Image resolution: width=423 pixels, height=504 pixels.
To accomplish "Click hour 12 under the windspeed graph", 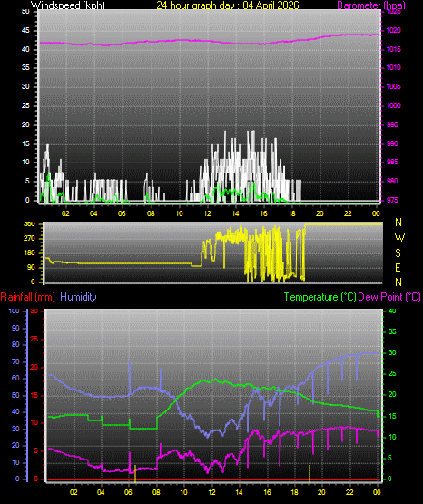I will pyautogui.click(x=207, y=213).
